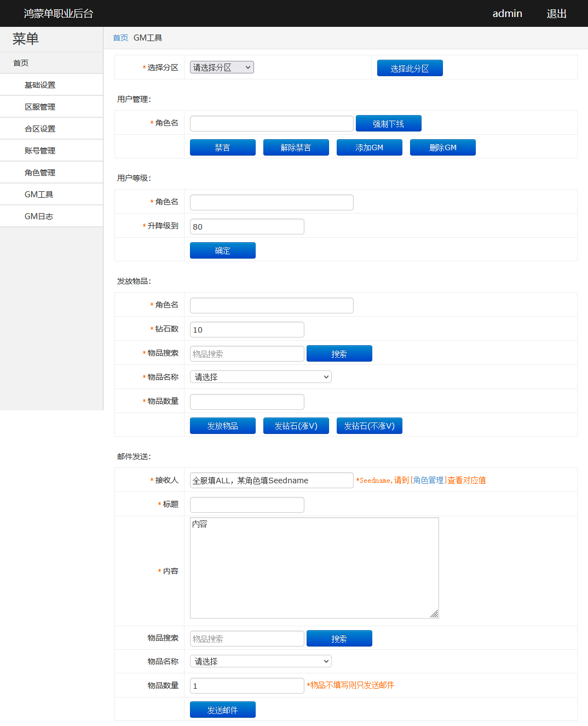
Task: Click the [角色管理] link next to 接收人
Action: click(429, 480)
